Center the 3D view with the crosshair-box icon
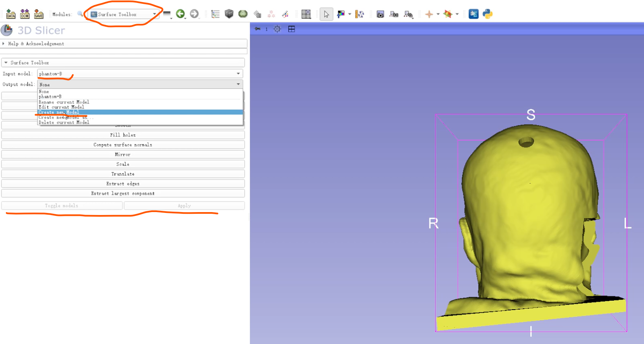 [x=277, y=29]
